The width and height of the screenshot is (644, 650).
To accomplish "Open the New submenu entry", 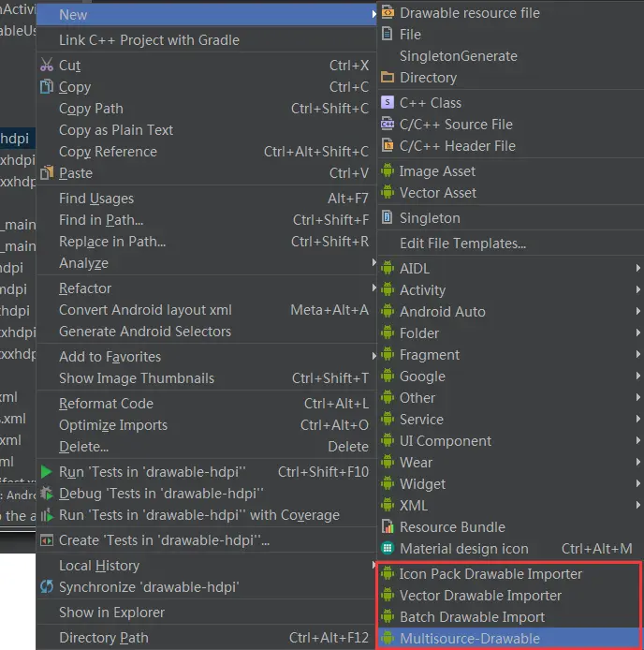I will [x=206, y=15].
